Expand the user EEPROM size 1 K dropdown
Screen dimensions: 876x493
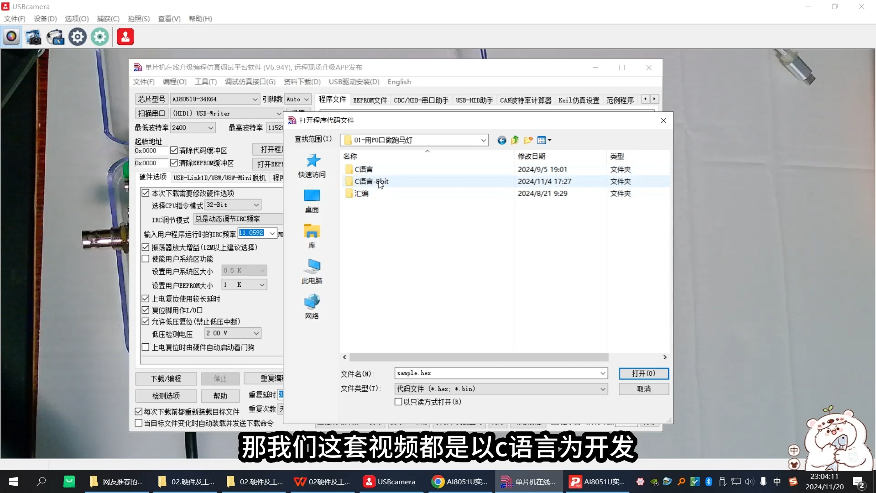click(x=261, y=285)
